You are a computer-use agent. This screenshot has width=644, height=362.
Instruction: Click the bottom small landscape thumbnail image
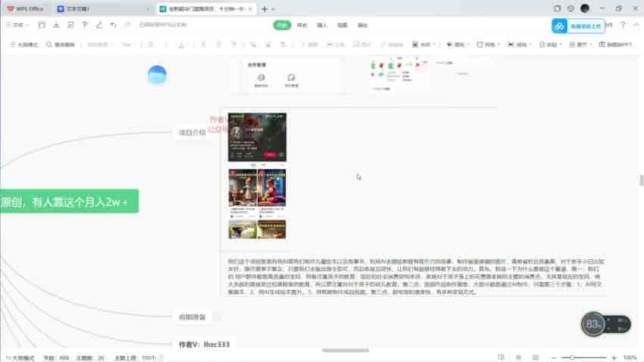(x=257, y=229)
